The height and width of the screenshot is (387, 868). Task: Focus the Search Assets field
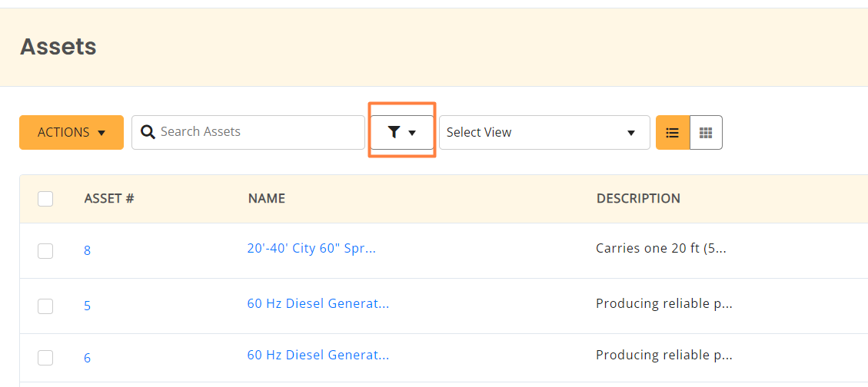(248, 133)
